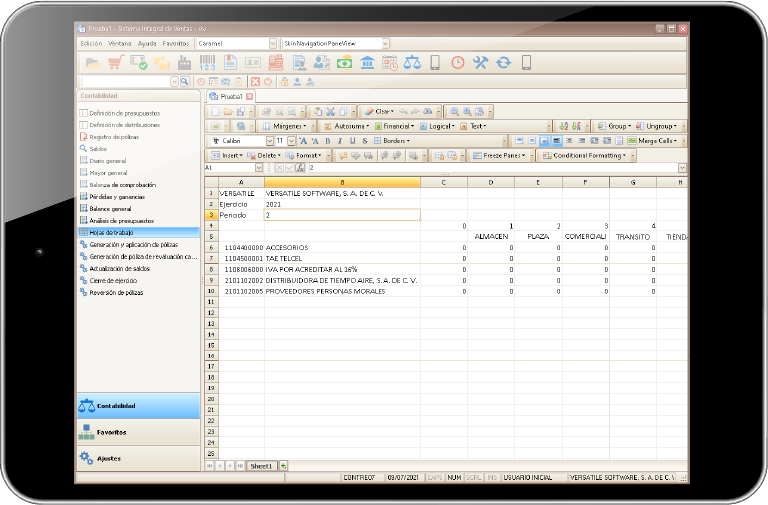Open the red clock icon

(x=457, y=63)
